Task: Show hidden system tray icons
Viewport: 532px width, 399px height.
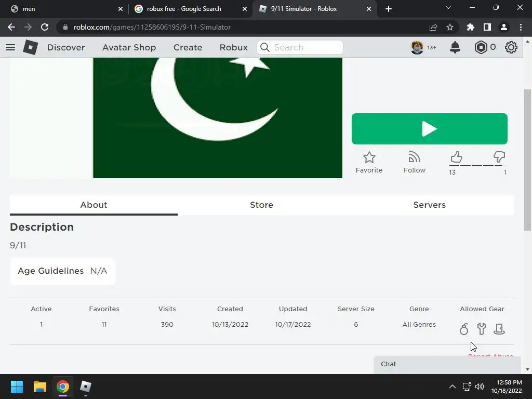Action: point(453,387)
